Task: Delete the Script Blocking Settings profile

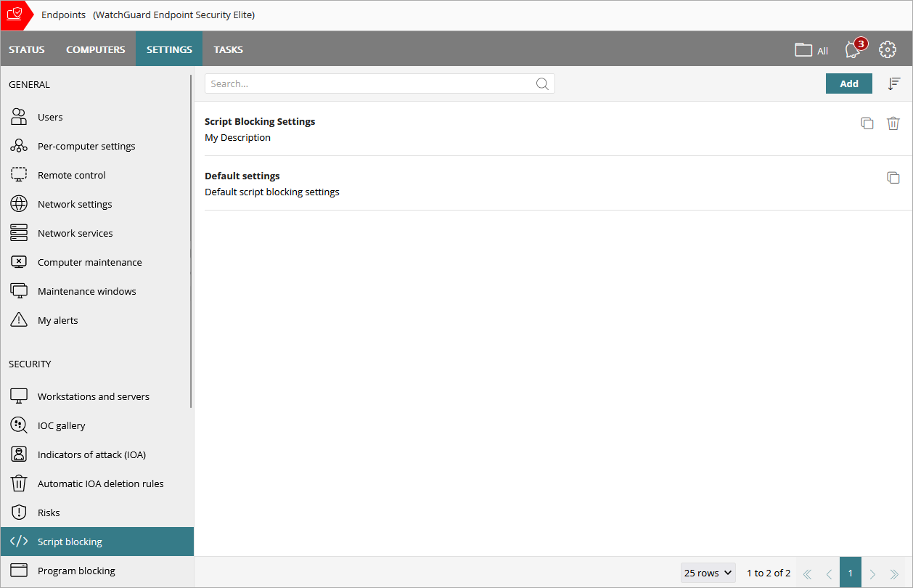Action: [x=893, y=123]
